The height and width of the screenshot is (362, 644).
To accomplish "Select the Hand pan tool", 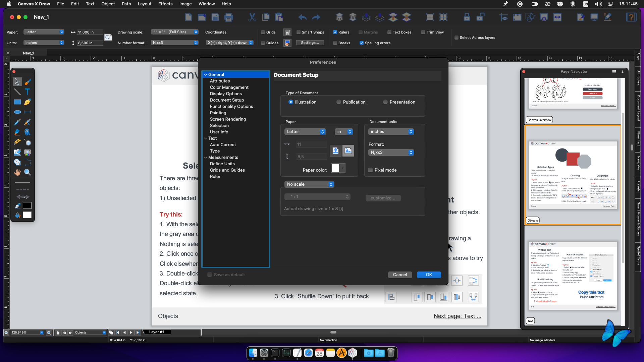I will pyautogui.click(x=17, y=172).
